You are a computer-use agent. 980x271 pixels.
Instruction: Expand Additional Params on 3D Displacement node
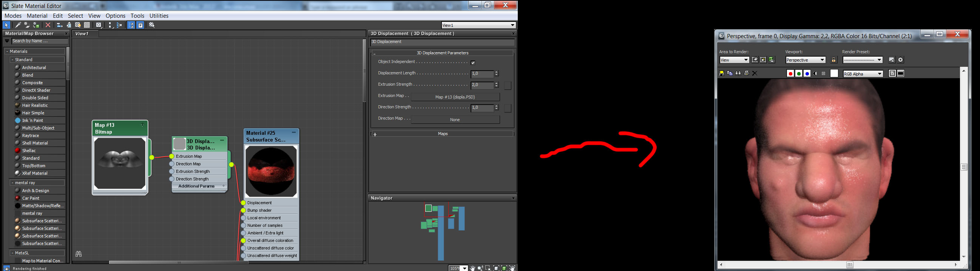click(x=224, y=186)
